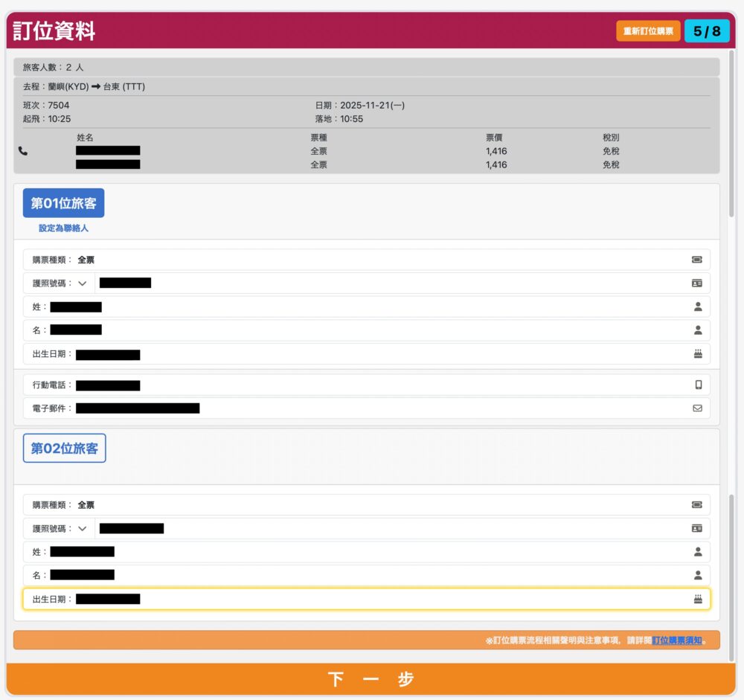This screenshot has height=700, width=744.
Task: Open the passport type dropdown for passenger 2
Action: (x=83, y=528)
